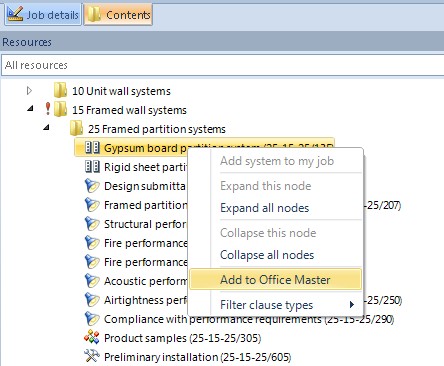Click the 10 Unit wall systems folder icon

pos(60,90)
